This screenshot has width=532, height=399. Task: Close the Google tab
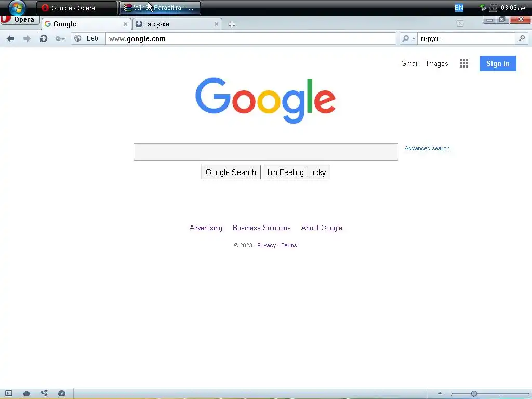coord(125,24)
